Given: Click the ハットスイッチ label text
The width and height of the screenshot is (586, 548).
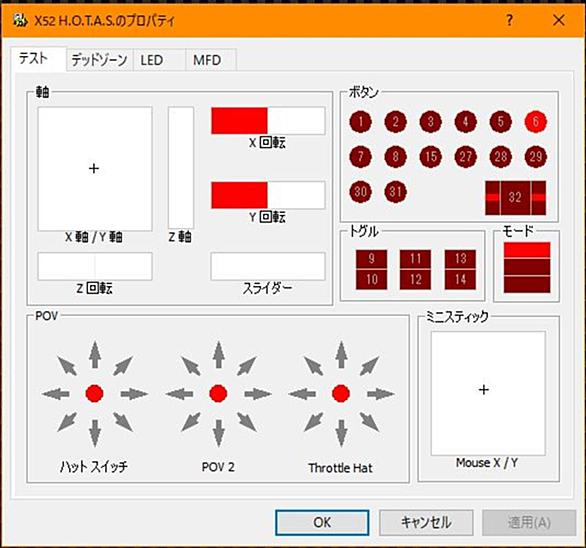Looking at the screenshot, I should pyautogui.click(x=94, y=467).
